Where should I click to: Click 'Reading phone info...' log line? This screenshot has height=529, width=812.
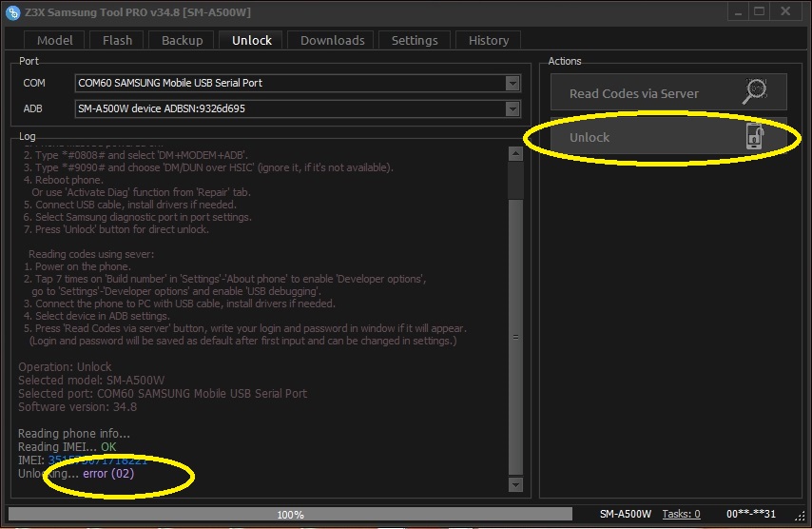[74, 433]
